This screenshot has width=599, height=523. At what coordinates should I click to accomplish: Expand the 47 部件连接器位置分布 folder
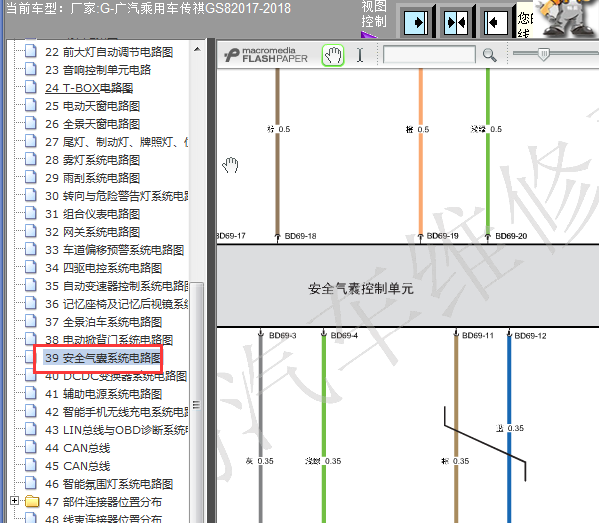pyautogui.click(x=15, y=500)
